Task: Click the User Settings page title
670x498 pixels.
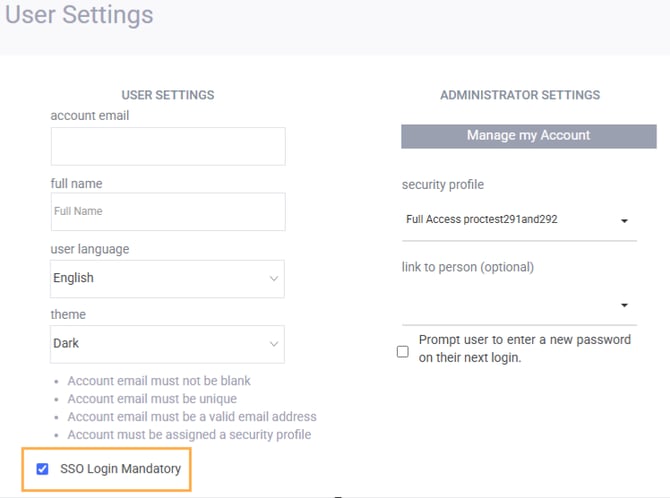Action: 79,16
